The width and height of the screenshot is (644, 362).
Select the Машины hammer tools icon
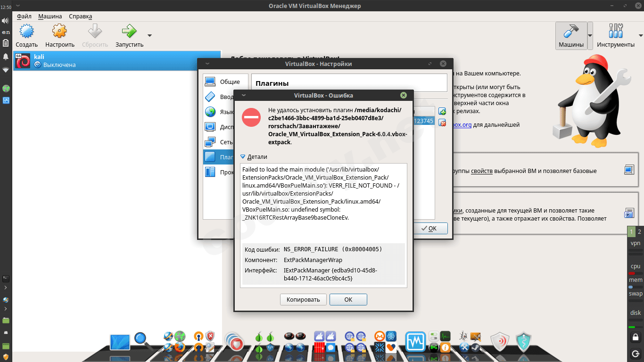coord(571,32)
